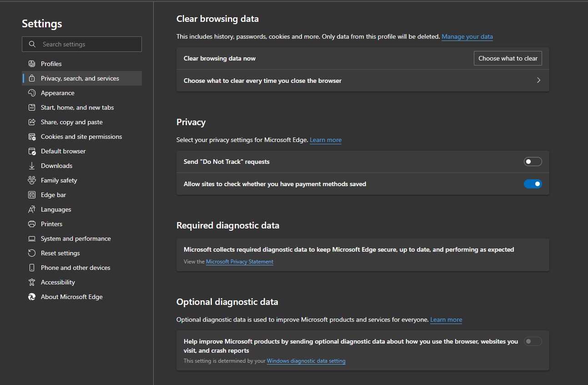Click "Clear browsing data now" row text

[x=220, y=58]
